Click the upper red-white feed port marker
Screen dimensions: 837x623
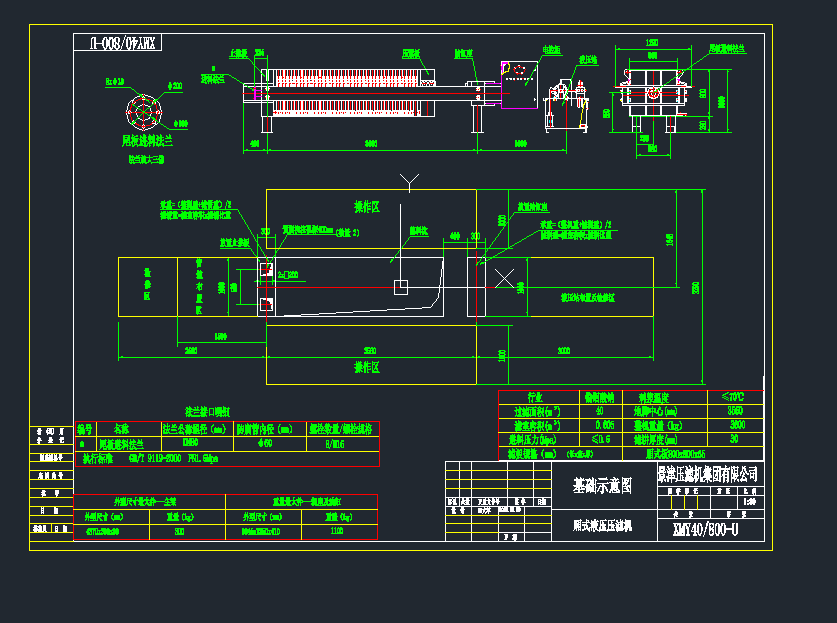tap(266, 270)
